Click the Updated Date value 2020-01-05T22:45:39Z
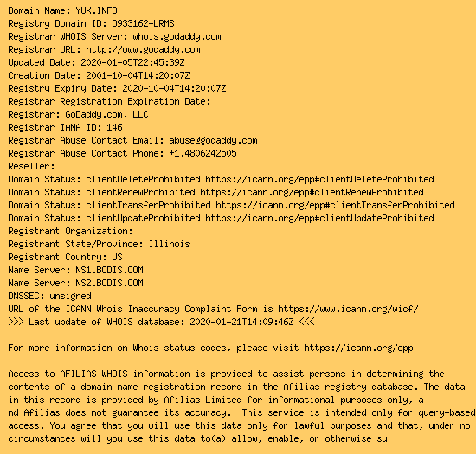Image resolution: width=476 pixels, height=454 pixels. coord(132,62)
